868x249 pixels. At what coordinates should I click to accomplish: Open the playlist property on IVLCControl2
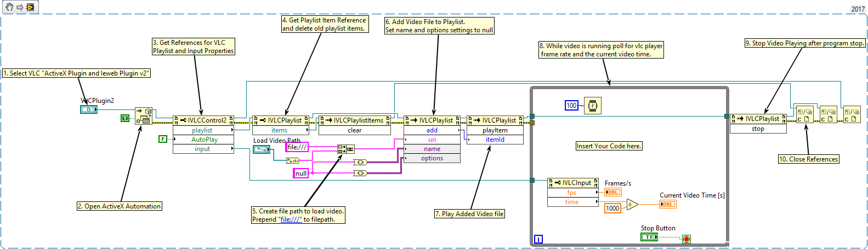pos(202,130)
